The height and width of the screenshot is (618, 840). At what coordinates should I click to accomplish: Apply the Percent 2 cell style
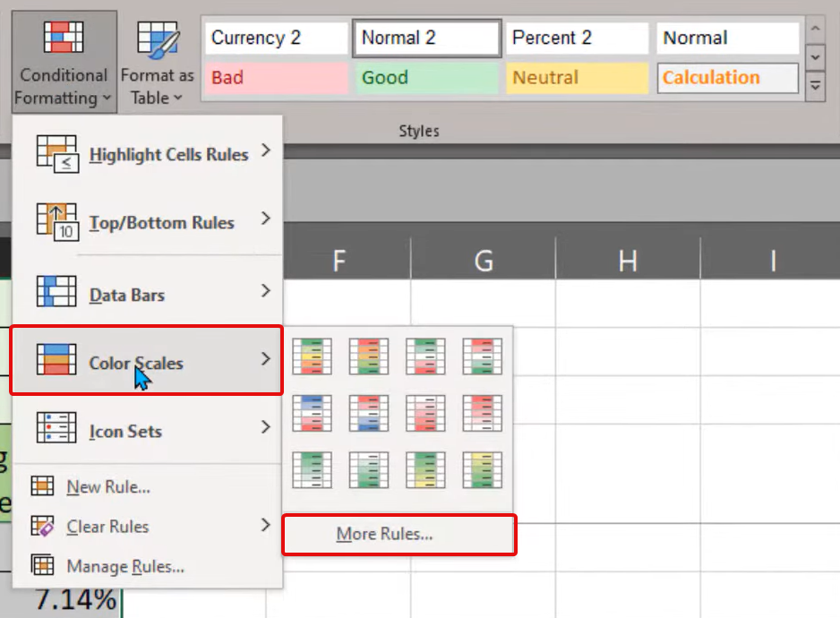(x=577, y=38)
